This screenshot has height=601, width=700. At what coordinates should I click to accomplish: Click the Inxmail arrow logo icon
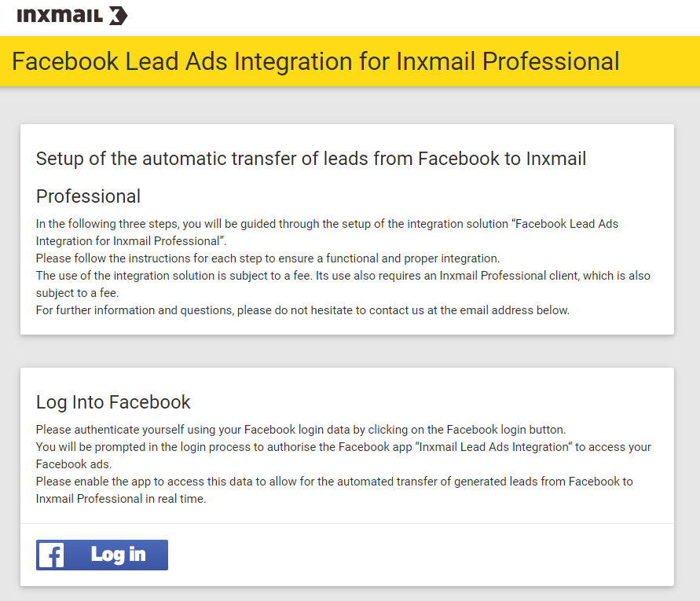click(119, 16)
